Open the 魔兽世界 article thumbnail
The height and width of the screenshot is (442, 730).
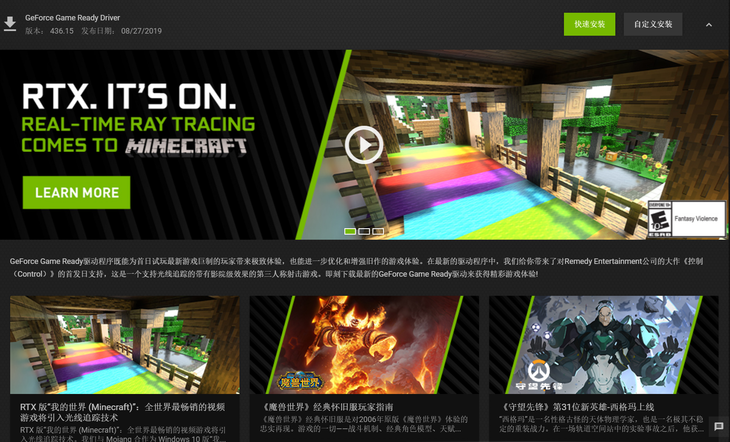point(364,345)
